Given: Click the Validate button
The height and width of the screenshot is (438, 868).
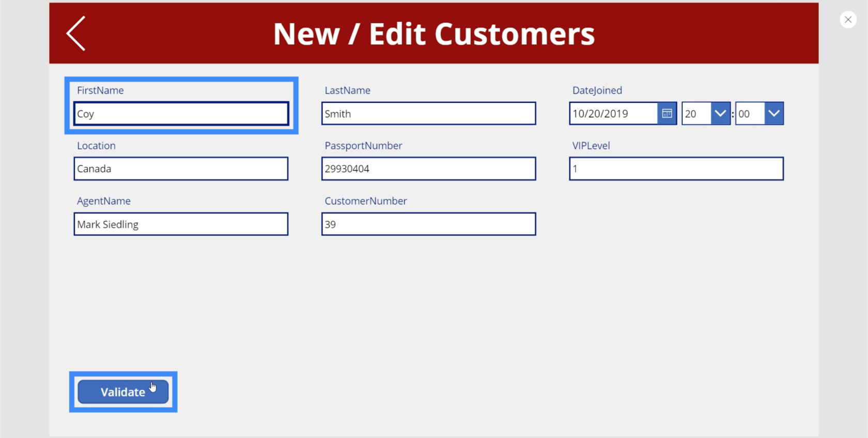Looking at the screenshot, I should point(123,392).
